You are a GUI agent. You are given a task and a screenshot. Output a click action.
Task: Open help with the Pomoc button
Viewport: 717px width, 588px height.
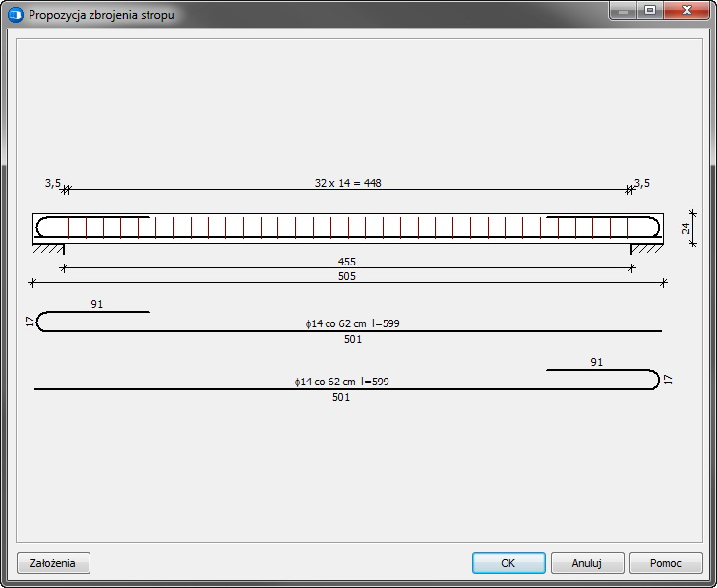pyautogui.click(x=666, y=563)
